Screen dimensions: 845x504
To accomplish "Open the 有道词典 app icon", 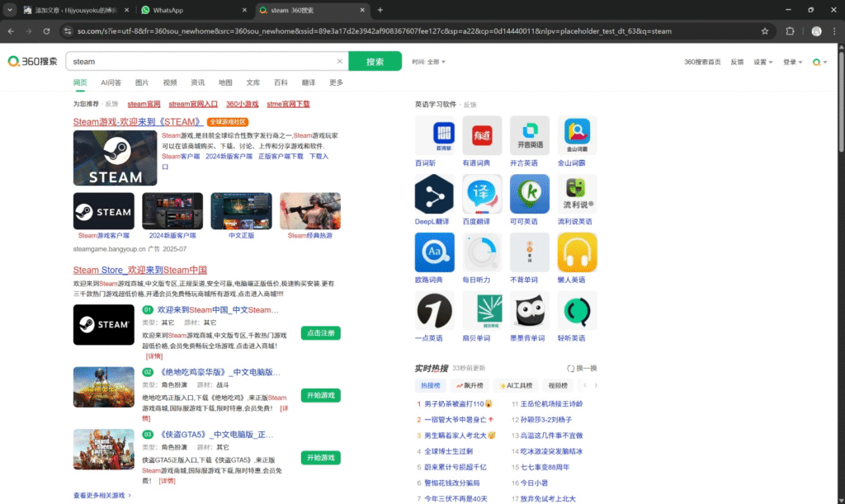I will tap(482, 135).
